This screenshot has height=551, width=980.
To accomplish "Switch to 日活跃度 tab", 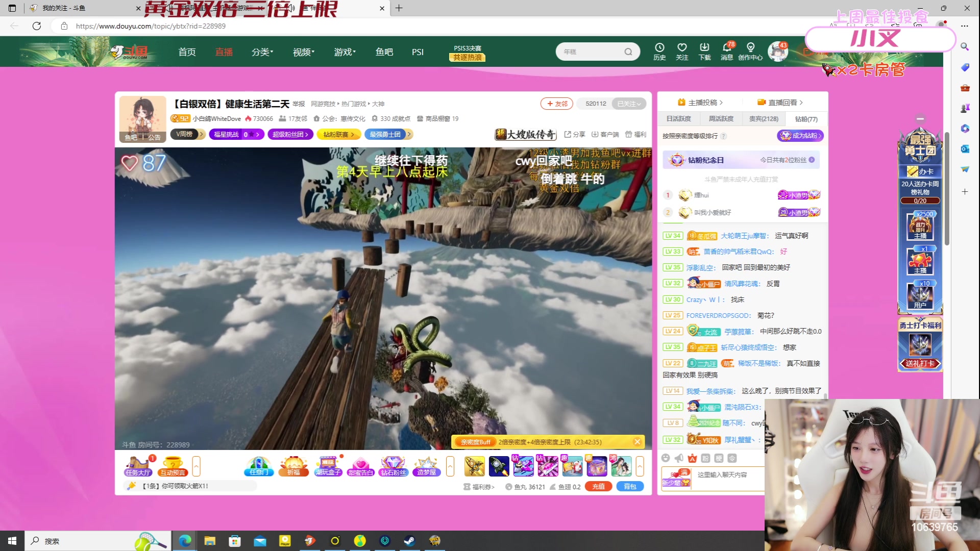I will [x=678, y=119].
